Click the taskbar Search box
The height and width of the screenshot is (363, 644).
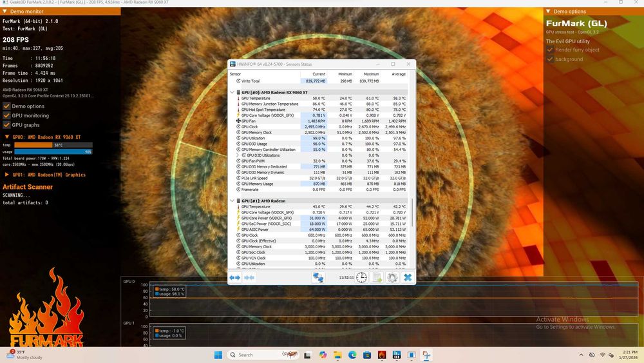click(263, 355)
